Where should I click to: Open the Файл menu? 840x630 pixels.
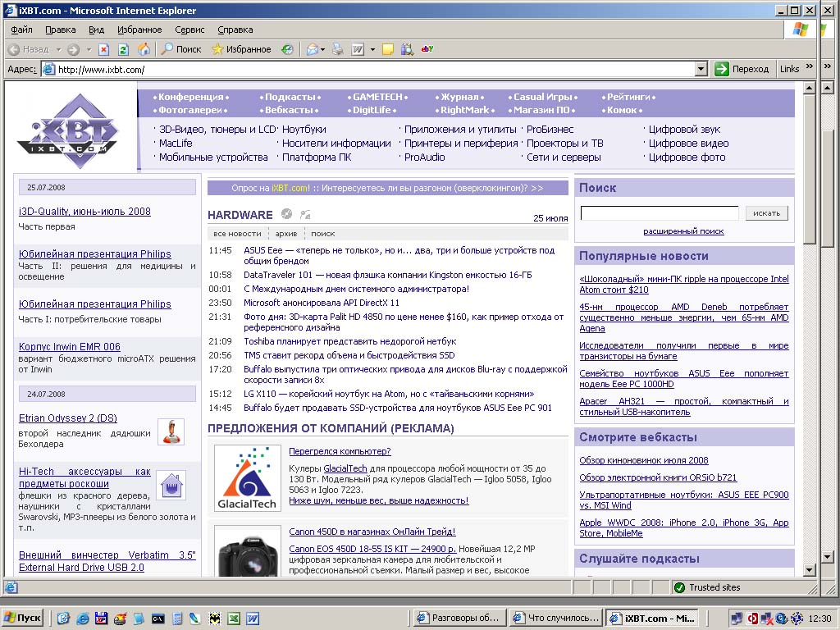21,30
